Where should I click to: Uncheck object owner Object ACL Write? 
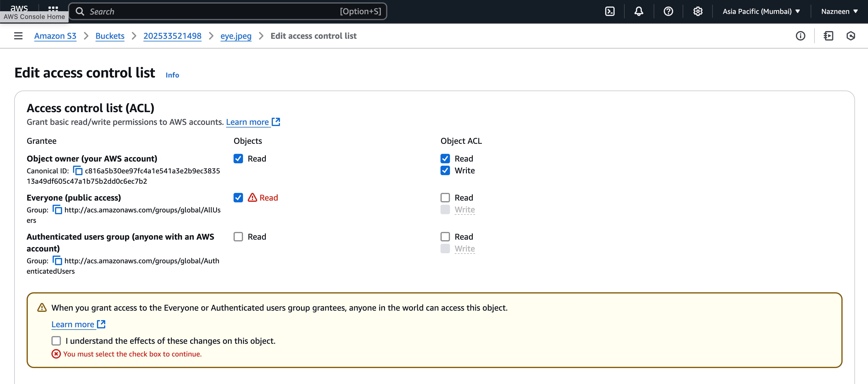pos(445,170)
